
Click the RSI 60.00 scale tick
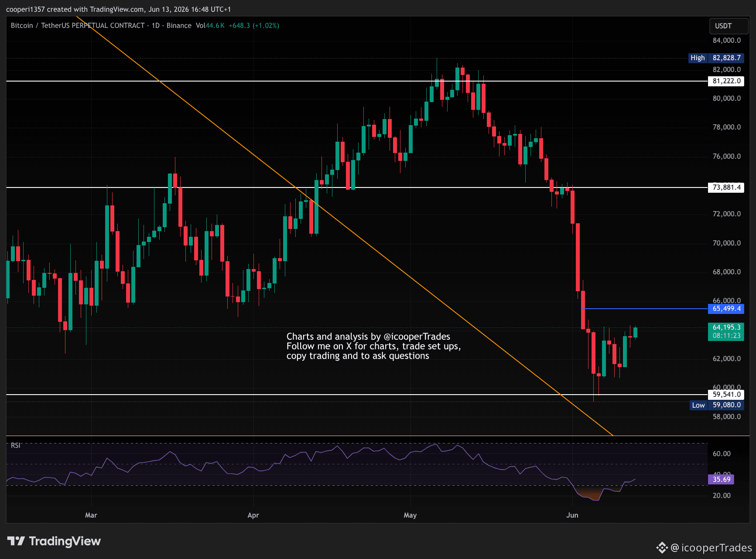click(x=722, y=454)
